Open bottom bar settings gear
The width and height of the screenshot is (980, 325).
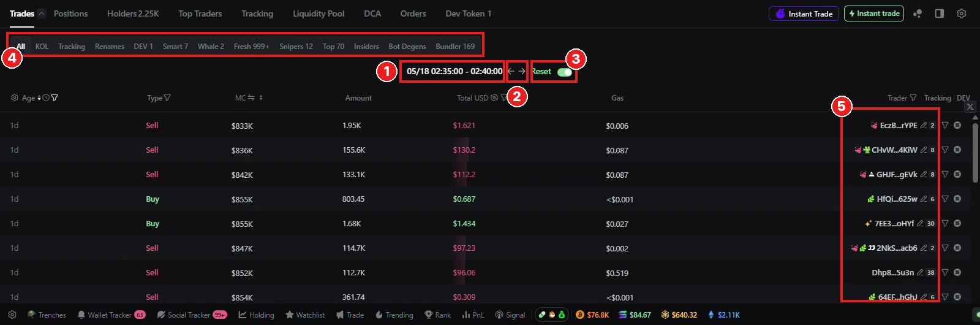point(12,315)
